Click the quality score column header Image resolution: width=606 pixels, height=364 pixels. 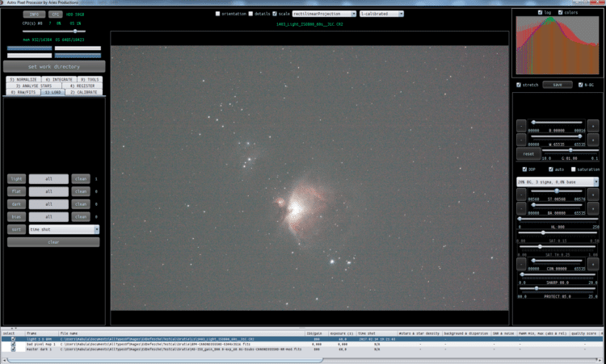pyautogui.click(x=583, y=333)
